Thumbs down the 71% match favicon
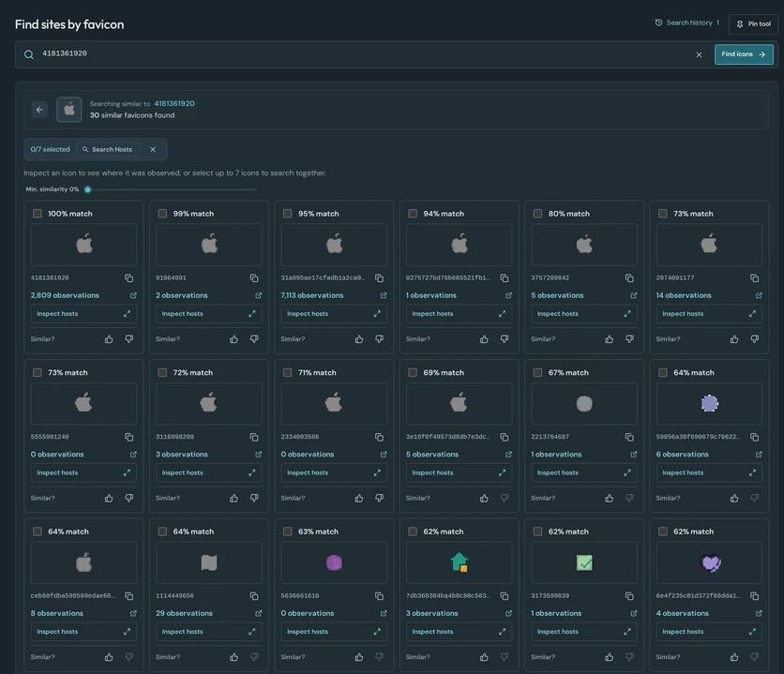The image size is (784, 674). [x=380, y=498]
